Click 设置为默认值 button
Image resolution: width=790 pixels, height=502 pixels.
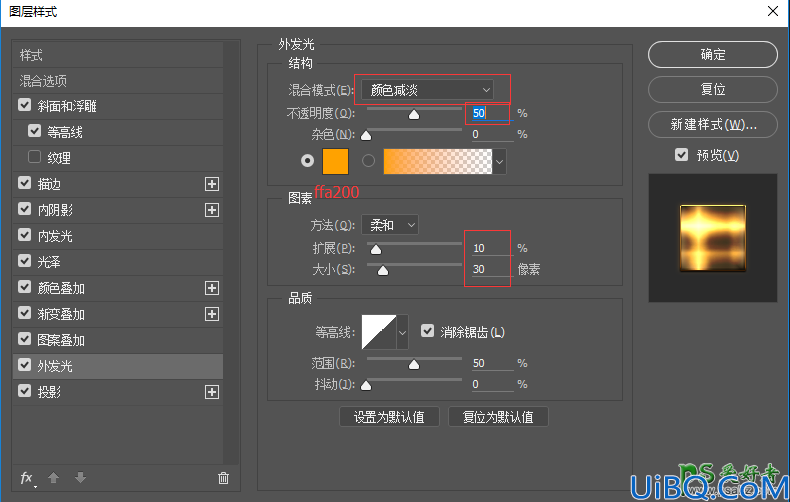tap(389, 417)
